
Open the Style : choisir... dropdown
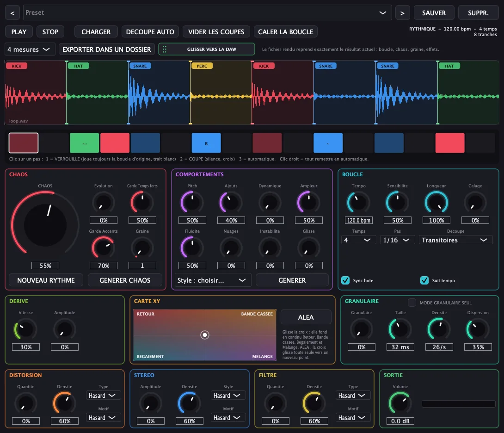(x=212, y=280)
